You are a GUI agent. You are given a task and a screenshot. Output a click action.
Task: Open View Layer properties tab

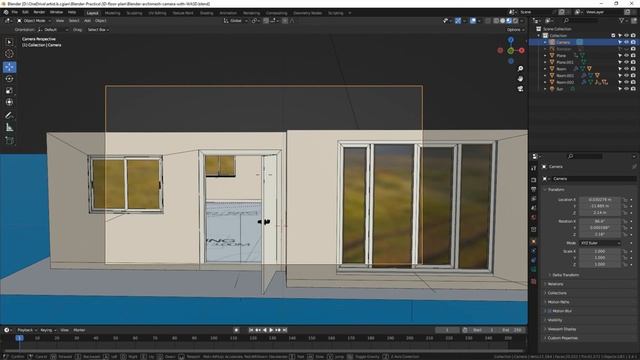(x=533, y=199)
